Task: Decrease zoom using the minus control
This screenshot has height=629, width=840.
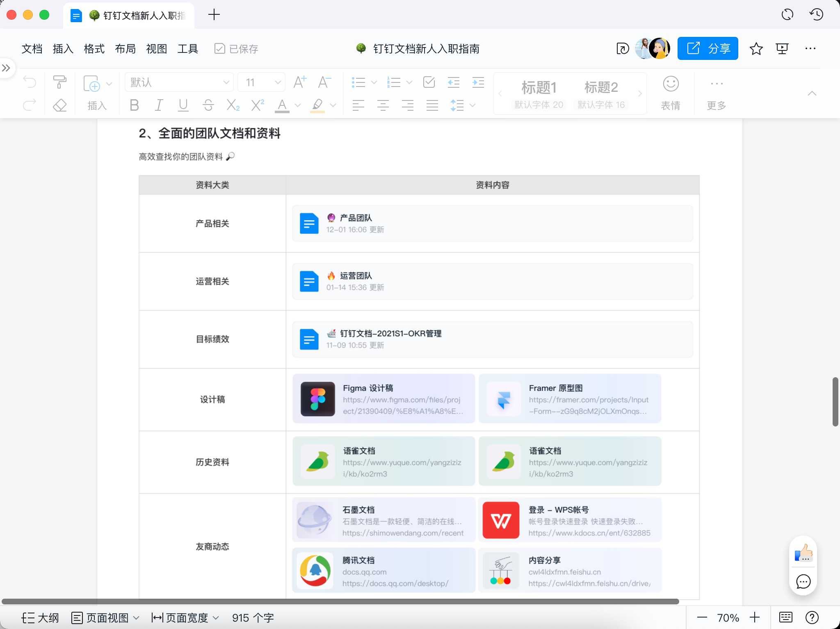Action: 702,618
